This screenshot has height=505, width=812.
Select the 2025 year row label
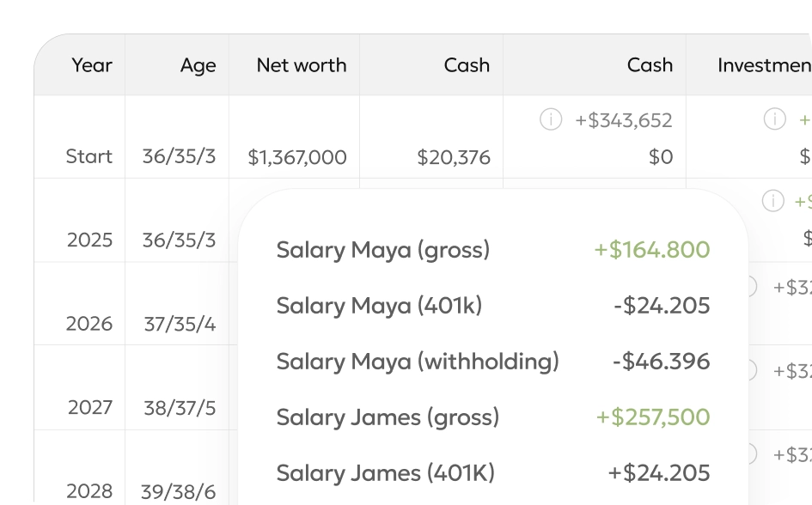coord(89,240)
